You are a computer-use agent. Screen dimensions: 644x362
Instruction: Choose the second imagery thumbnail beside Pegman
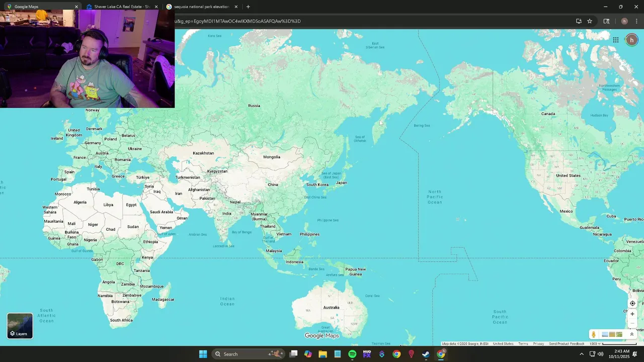click(612, 334)
